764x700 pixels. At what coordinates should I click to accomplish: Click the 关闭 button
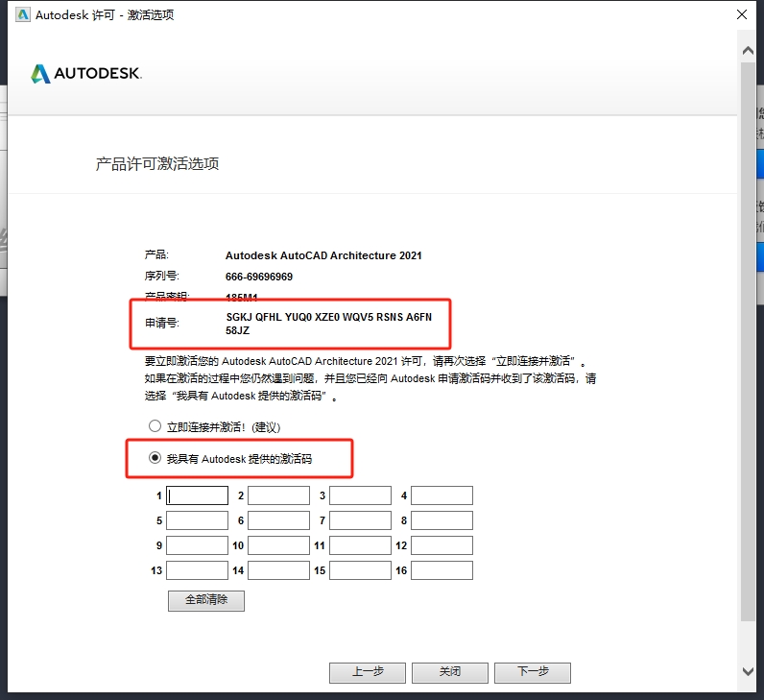point(450,673)
